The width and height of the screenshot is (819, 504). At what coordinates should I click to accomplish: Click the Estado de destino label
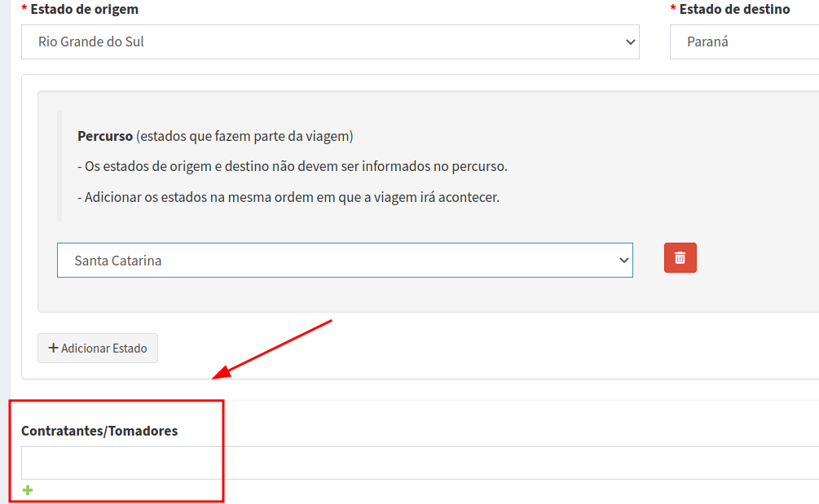click(x=734, y=10)
